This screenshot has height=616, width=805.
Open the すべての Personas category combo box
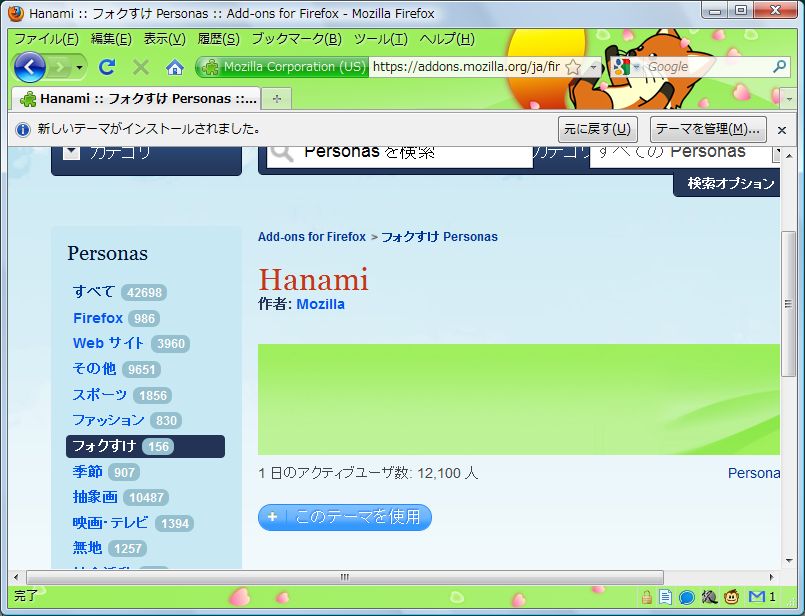click(684, 156)
